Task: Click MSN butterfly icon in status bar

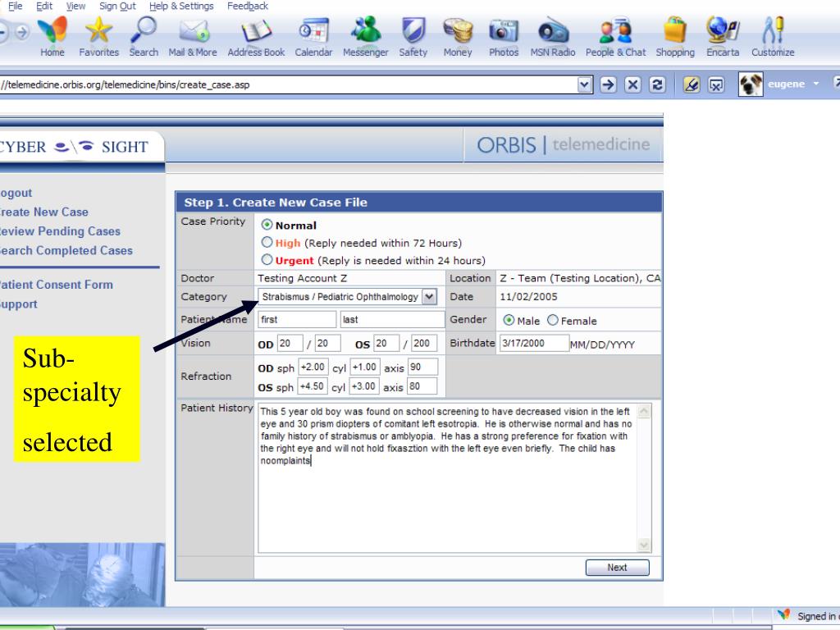Action: tap(783, 614)
